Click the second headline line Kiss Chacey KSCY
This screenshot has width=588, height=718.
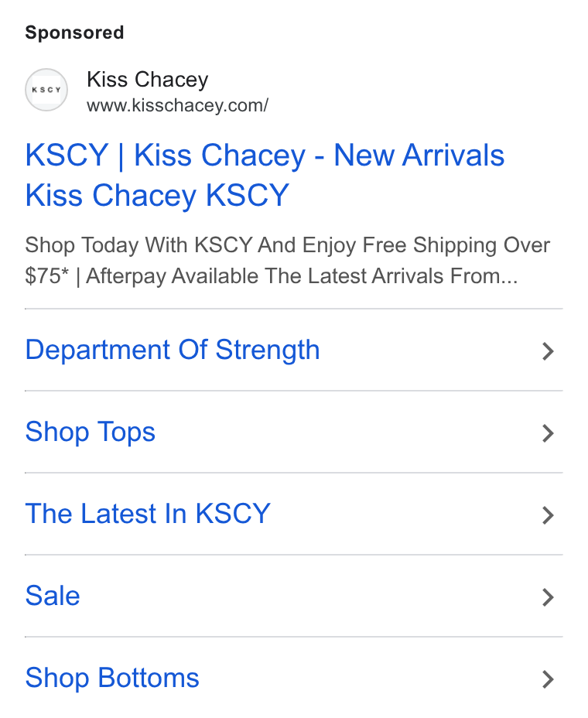click(x=157, y=196)
